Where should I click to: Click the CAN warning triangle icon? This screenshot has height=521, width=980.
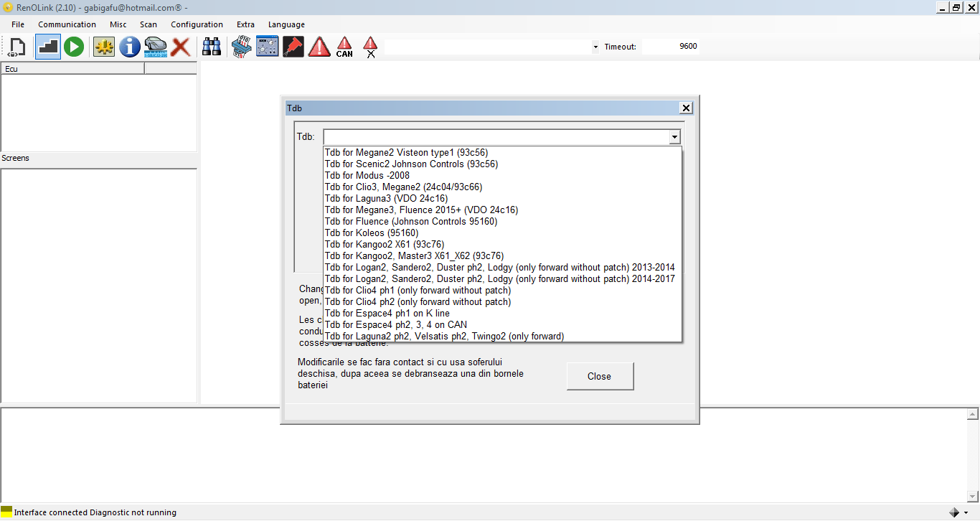coord(344,47)
